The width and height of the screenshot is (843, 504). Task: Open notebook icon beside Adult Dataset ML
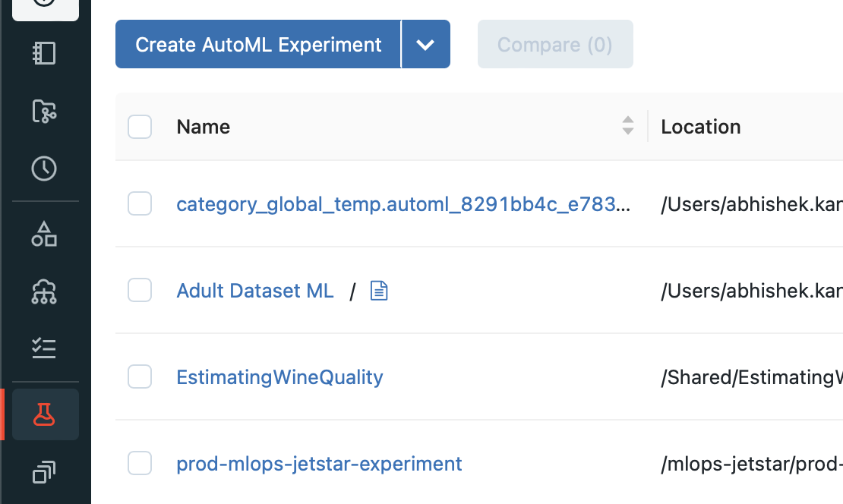pos(379,291)
